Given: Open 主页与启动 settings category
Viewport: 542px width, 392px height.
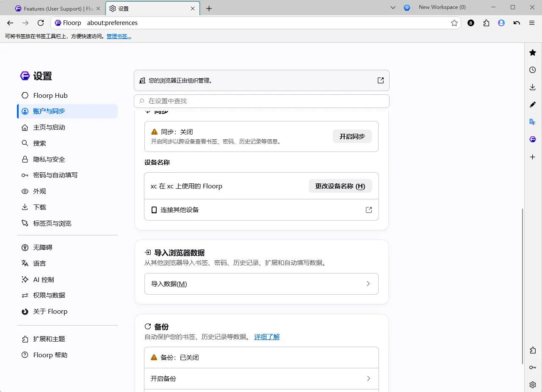Looking at the screenshot, I should pos(67,127).
